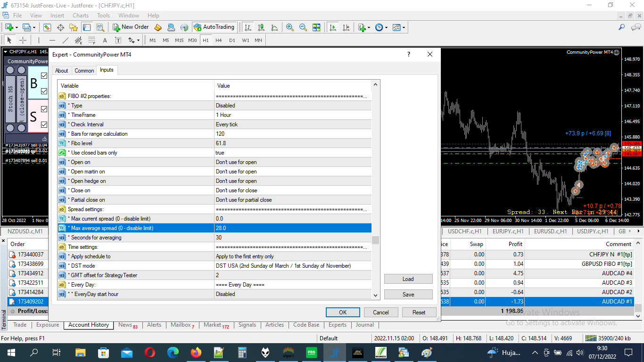Click New Order button
The image size is (644, 362).
tap(131, 27)
